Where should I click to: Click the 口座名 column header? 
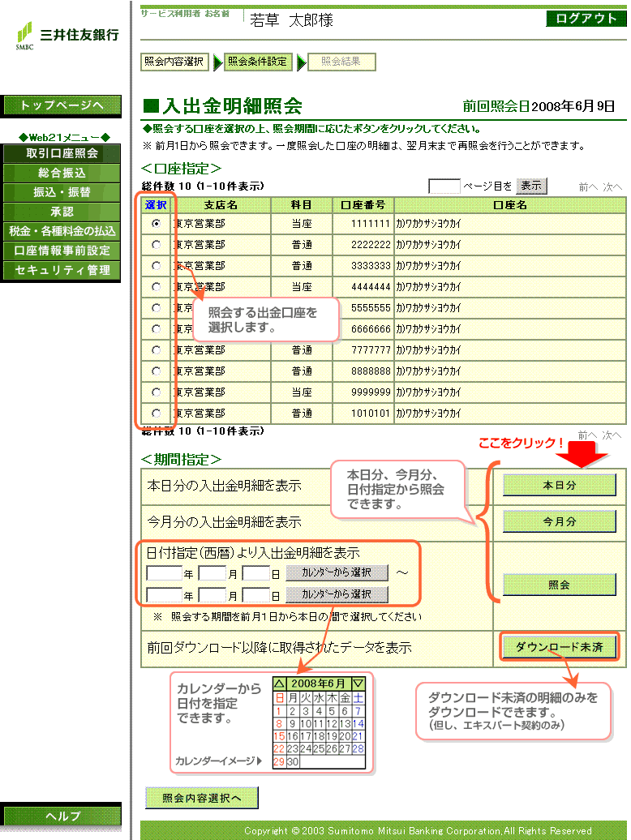(510, 205)
